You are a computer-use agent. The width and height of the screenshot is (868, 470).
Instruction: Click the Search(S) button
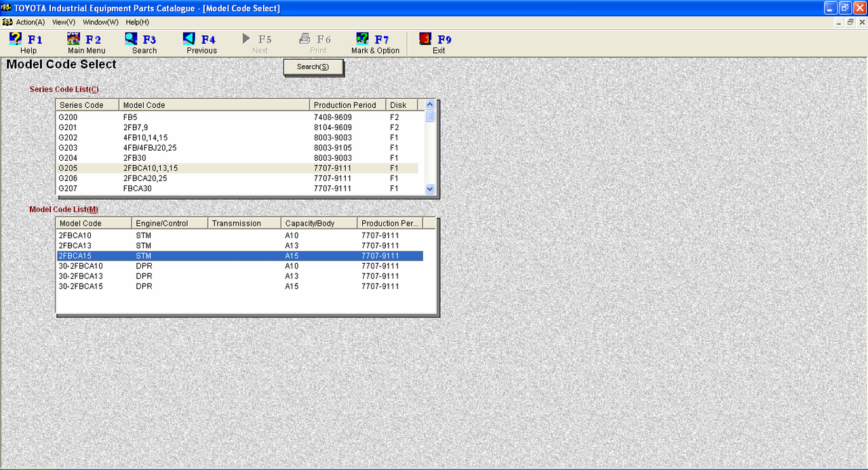tap(313, 67)
